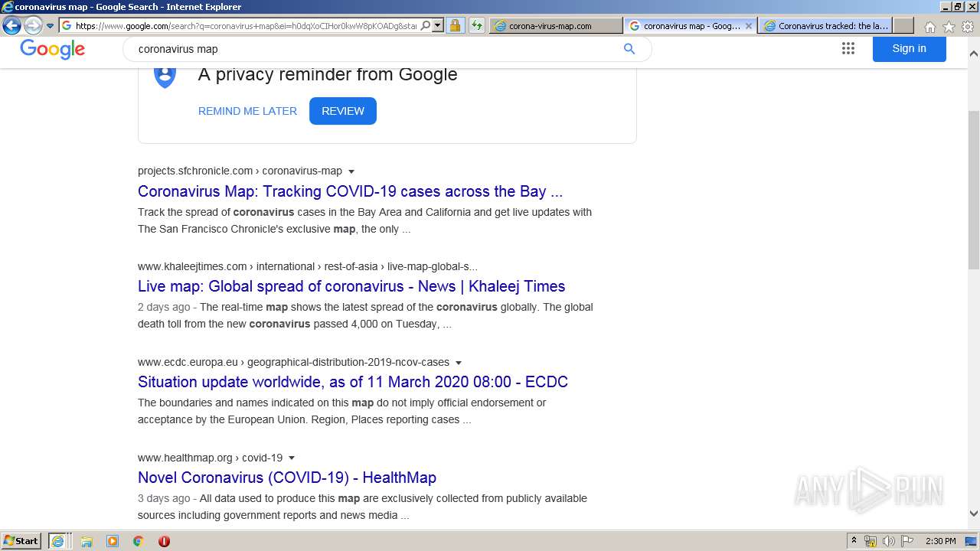Click the scrollbar down arrow
The image size is (980, 551).
[x=973, y=514]
